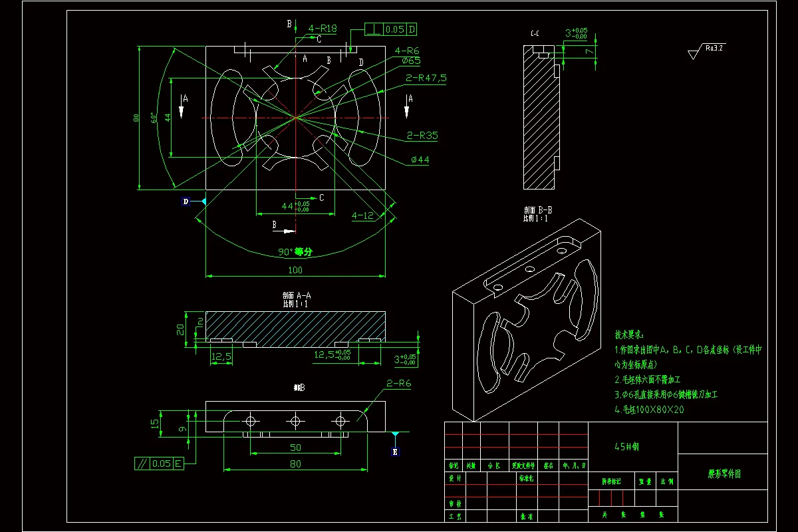This screenshot has height=532, width=798.
Task: Click the 0.05 D tolerance frame at top
Action: pyautogui.click(x=392, y=29)
